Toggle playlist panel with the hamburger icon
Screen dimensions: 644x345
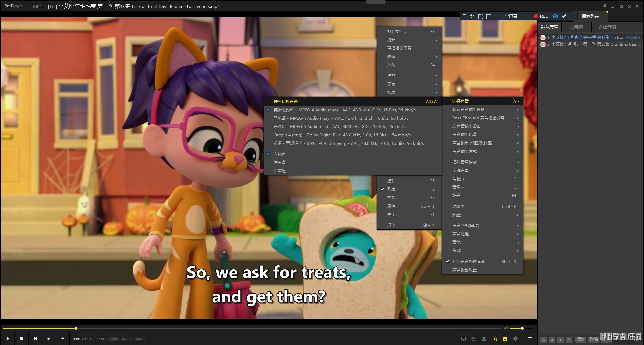[x=530, y=339]
